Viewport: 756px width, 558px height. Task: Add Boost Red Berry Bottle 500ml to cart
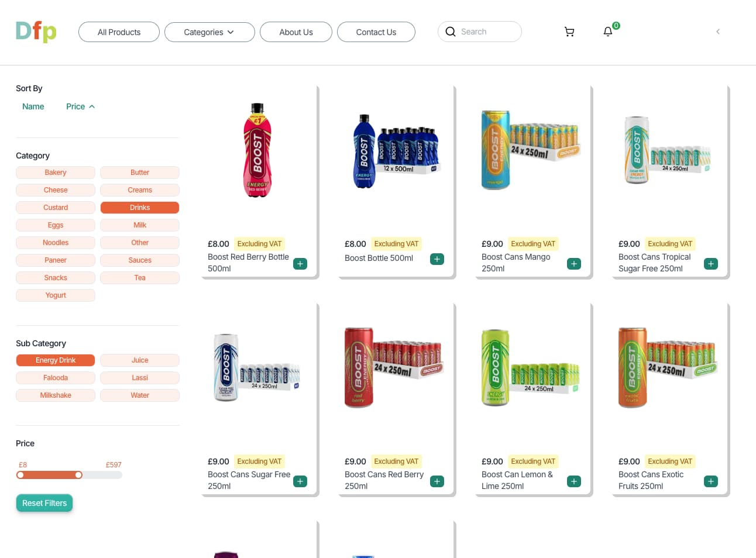tap(300, 264)
